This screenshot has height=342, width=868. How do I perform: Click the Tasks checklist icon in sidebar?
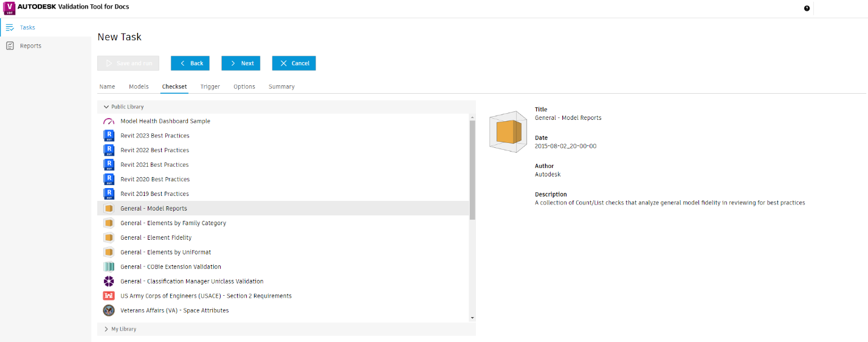[10, 27]
